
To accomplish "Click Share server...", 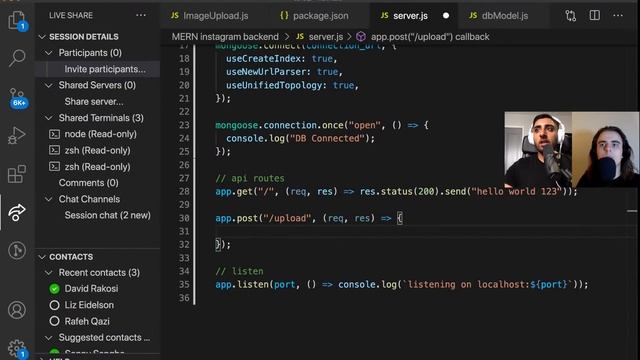I will (x=94, y=102).
